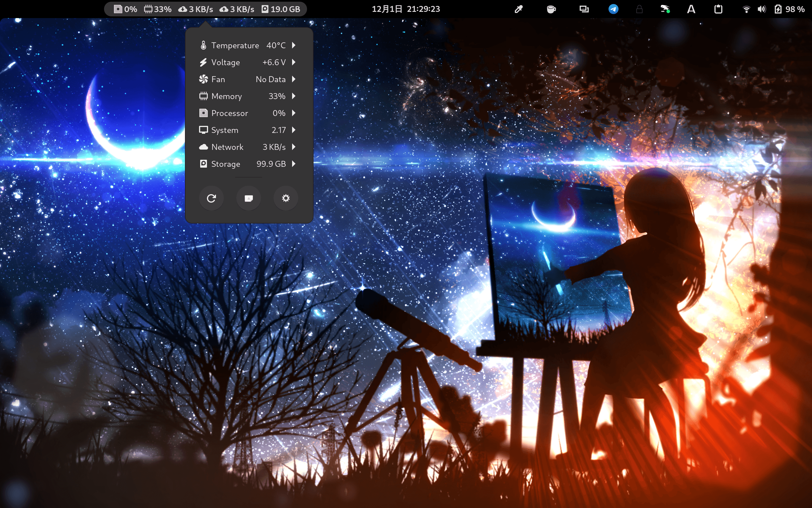
Task: Open the clock and calendar menu
Action: click(406, 9)
